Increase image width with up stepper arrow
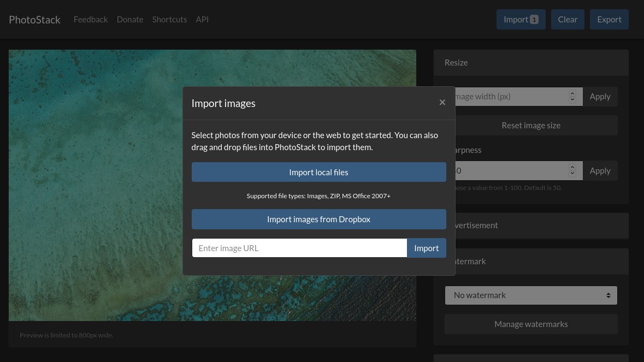Image resolution: width=644 pixels, height=362 pixels. pyautogui.click(x=572, y=93)
